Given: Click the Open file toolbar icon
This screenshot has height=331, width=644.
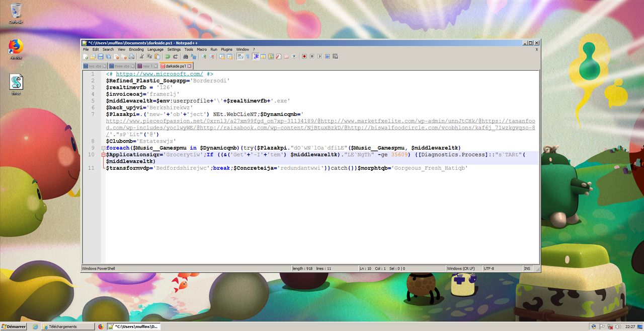Looking at the screenshot, I should coord(93,56).
